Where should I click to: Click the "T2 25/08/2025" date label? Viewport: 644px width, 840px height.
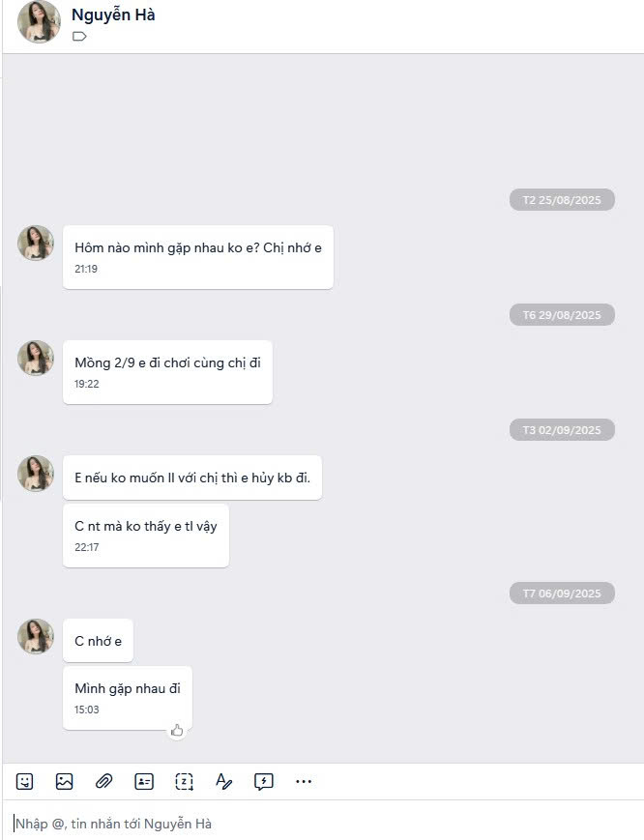click(562, 200)
